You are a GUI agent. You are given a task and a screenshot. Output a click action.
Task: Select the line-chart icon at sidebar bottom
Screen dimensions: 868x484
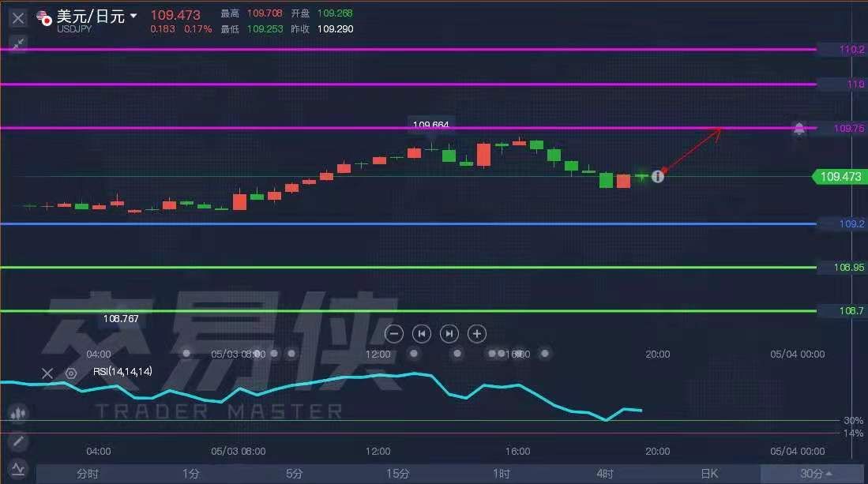[x=17, y=467]
